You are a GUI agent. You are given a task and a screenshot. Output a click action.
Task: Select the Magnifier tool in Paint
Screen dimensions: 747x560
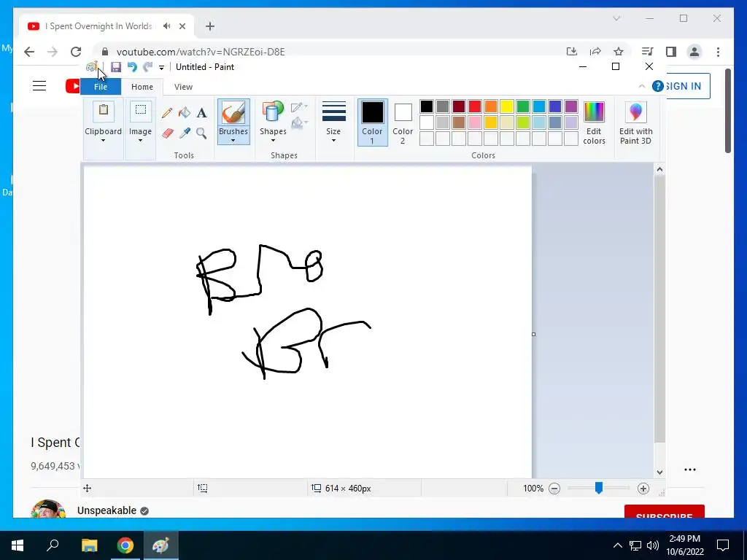(x=201, y=133)
